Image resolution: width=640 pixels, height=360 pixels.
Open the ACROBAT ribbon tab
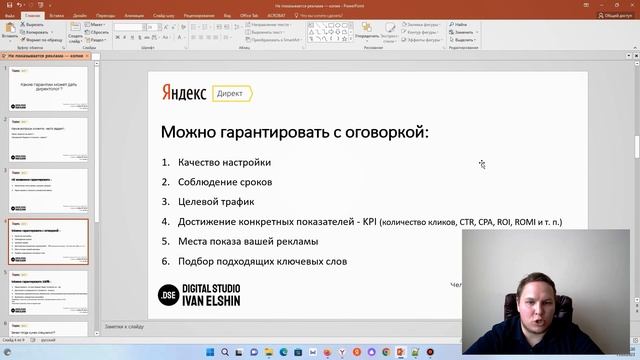276,16
